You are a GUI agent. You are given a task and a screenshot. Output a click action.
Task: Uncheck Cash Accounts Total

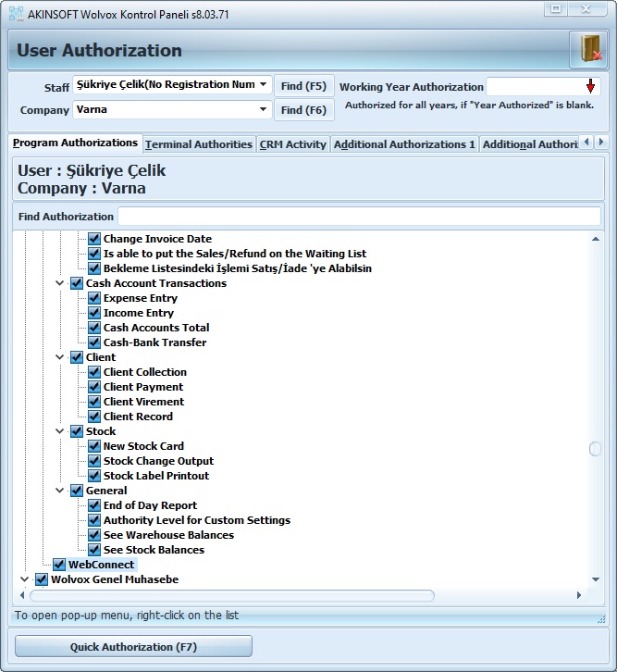click(94, 328)
